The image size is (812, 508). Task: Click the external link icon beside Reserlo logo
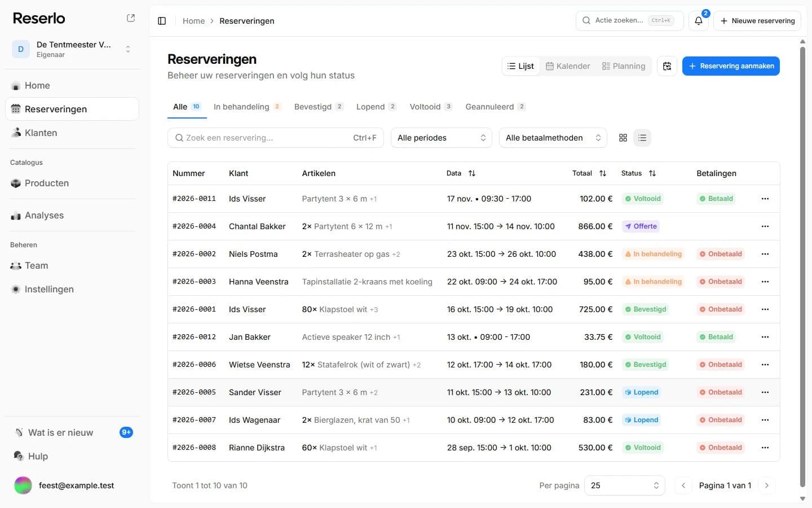click(x=131, y=18)
